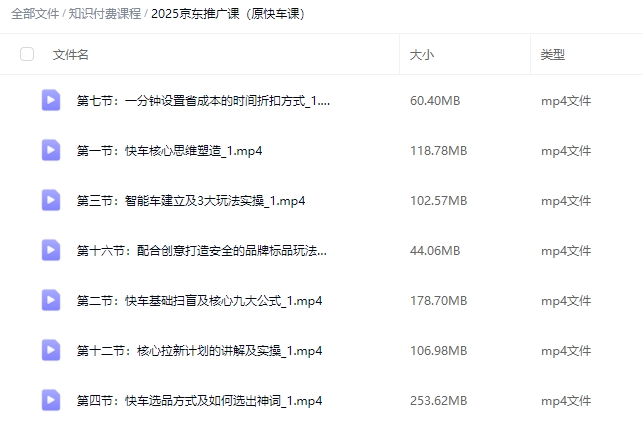
Task: Click the mp4 icon for 第三节 智能车建立
Action: coord(51,200)
